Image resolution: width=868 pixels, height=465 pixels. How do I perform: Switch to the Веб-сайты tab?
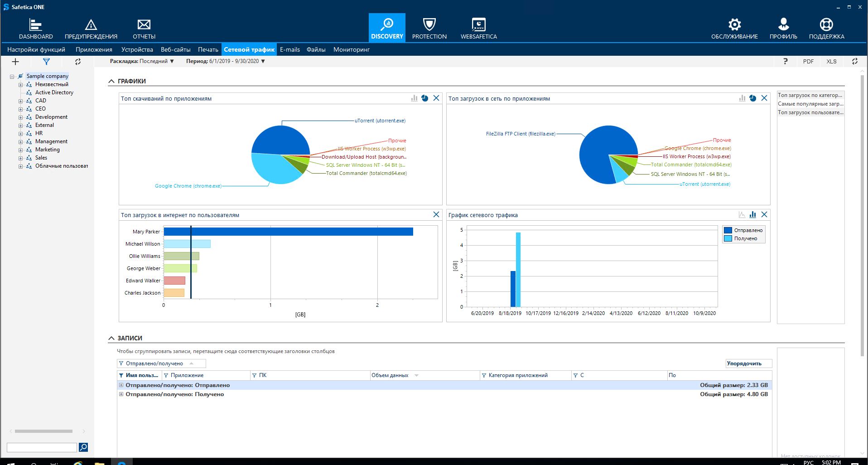point(175,49)
